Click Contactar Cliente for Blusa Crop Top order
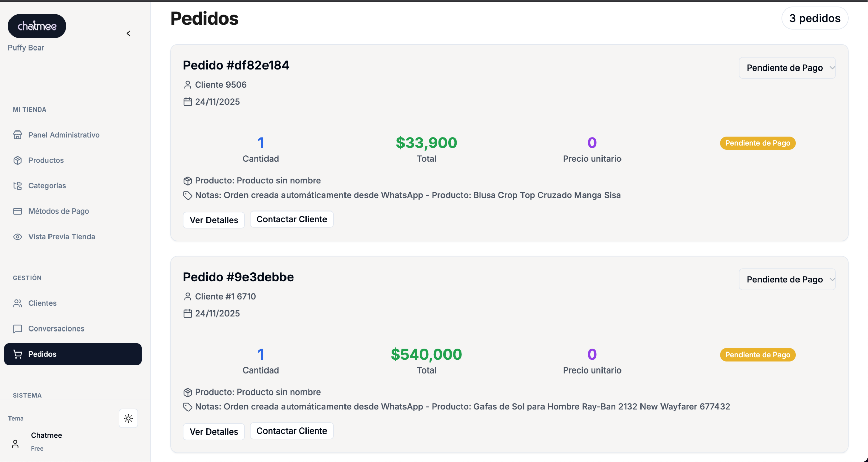The image size is (868, 462). (x=292, y=219)
